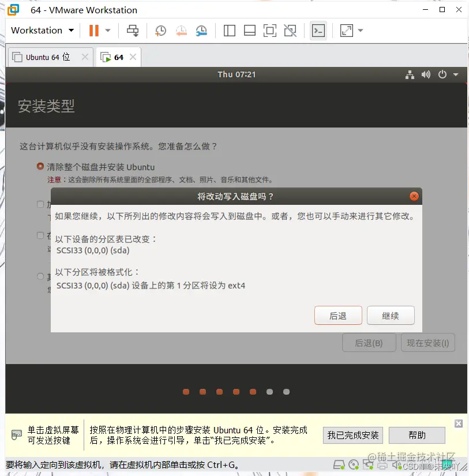Viewport: 469px width, 476px height.
Task: Click the CD/DVD device status icon
Action: tap(354, 465)
